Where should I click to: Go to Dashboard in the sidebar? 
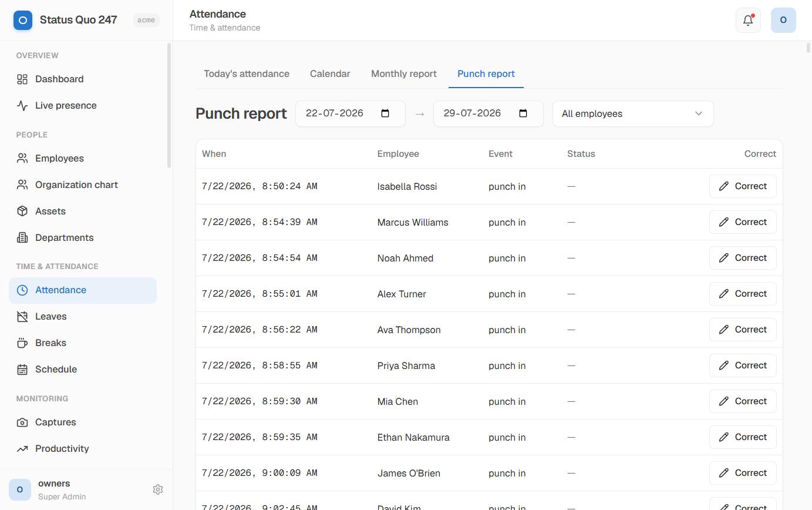[x=83, y=79]
